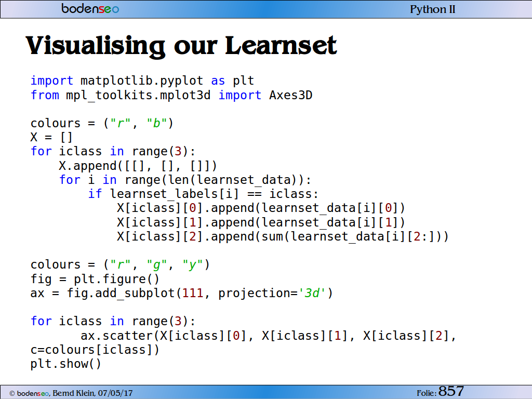Click the bodenseo logo in header
The height and width of the screenshot is (399, 532).
(90, 8)
